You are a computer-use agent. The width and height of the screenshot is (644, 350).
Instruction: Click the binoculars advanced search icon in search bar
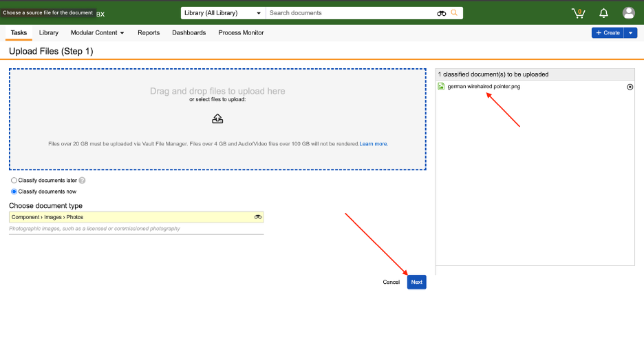[x=441, y=13]
